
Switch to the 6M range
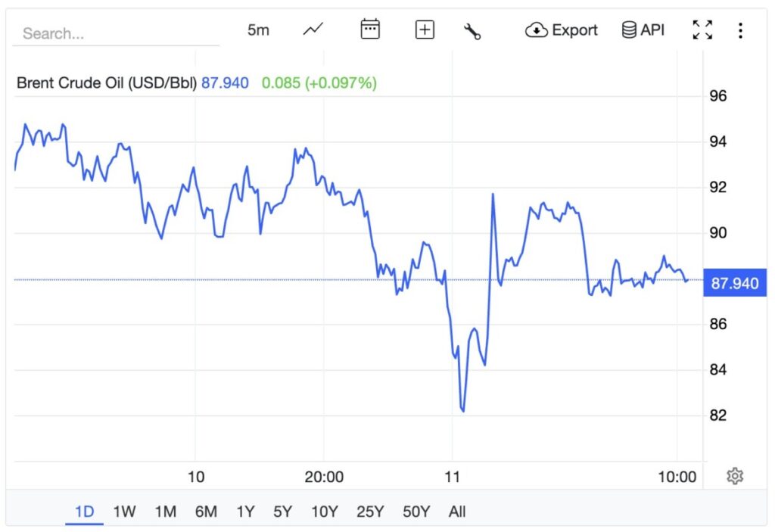click(x=206, y=512)
